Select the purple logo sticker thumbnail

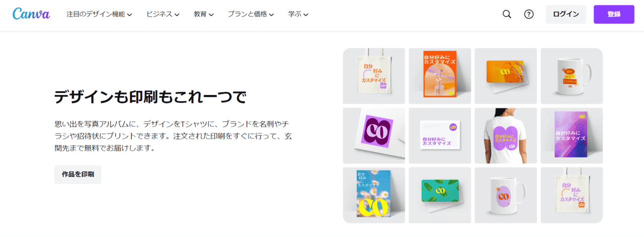(x=374, y=136)
